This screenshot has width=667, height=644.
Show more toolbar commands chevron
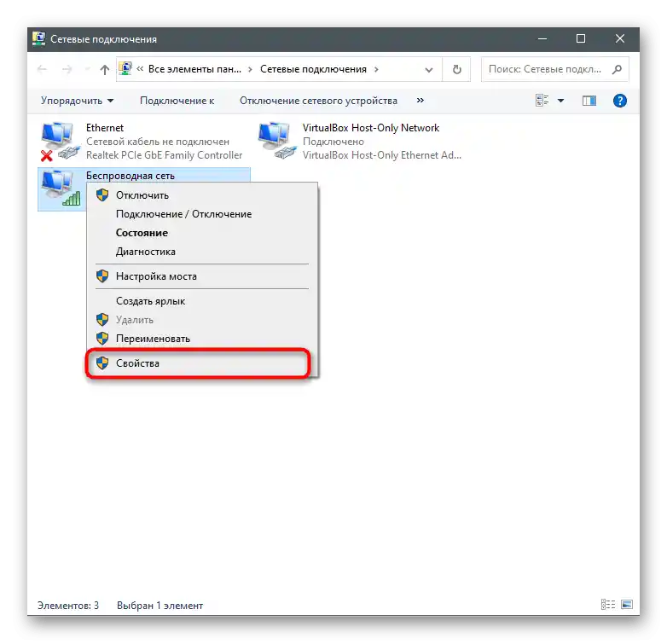click(420, 101)
